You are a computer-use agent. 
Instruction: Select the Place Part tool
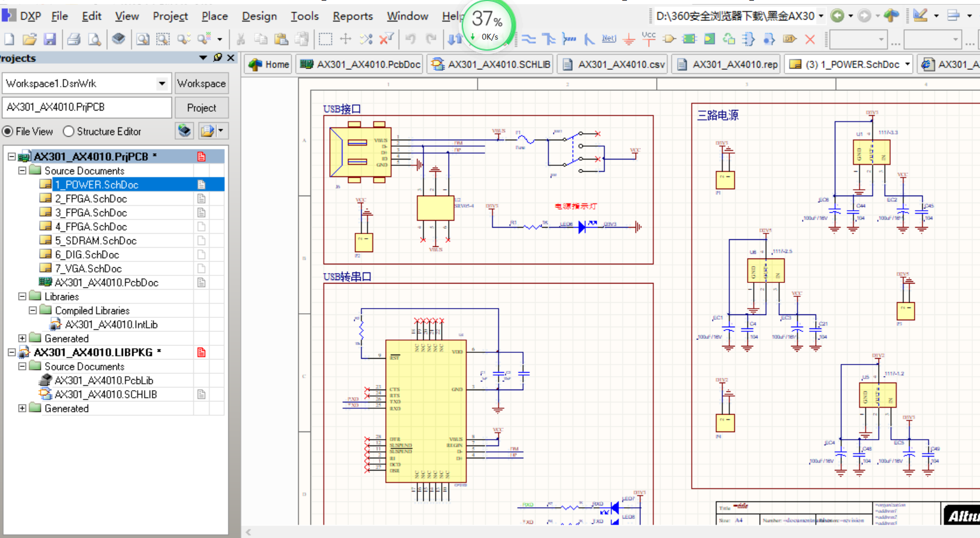click(669, 39)
